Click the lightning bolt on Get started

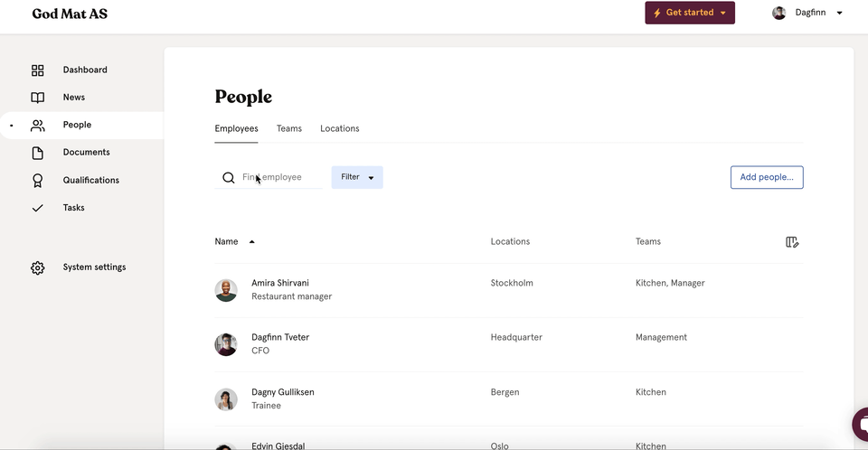click(657, 13)
